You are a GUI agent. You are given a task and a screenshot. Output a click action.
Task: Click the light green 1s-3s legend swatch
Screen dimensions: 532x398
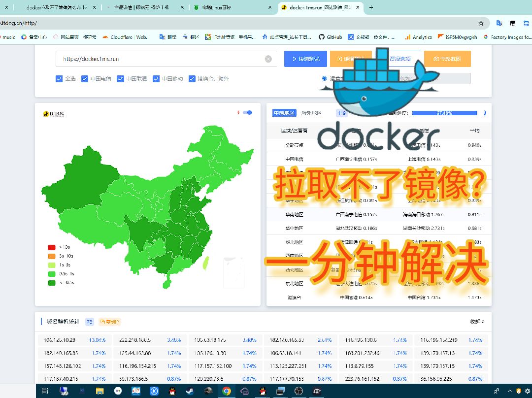coord(52,265)
